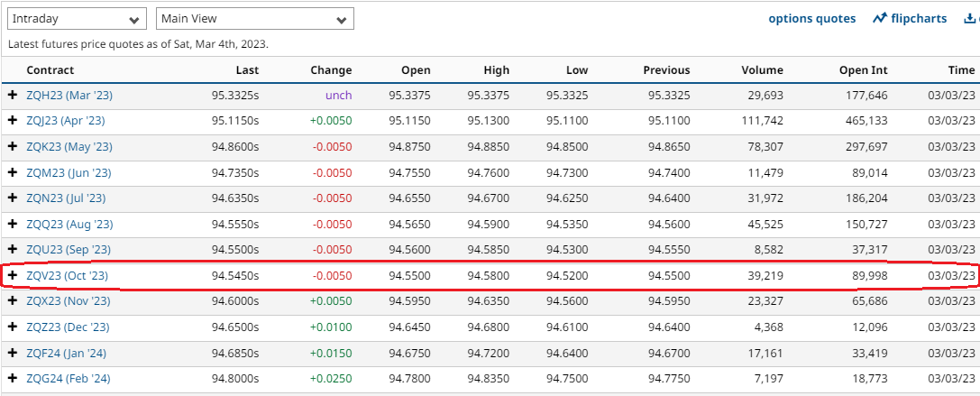Viewport: 980px width, 396px height.
Task: Click the plus icon beside ZQU23 (Sep '23)
Action: (13, 250)
